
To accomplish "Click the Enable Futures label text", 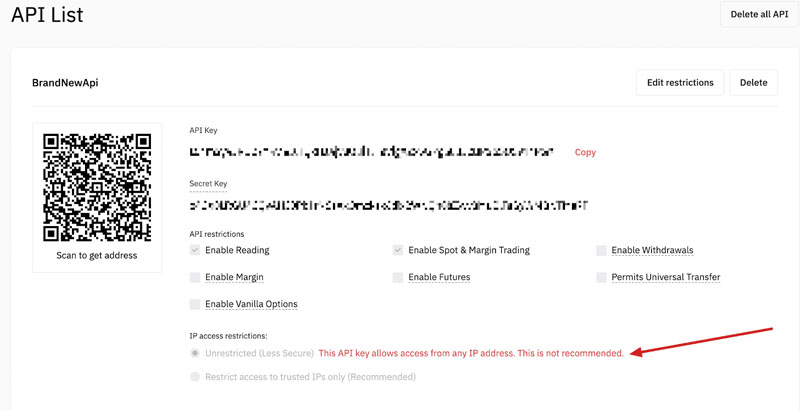I will click(439, 277).
